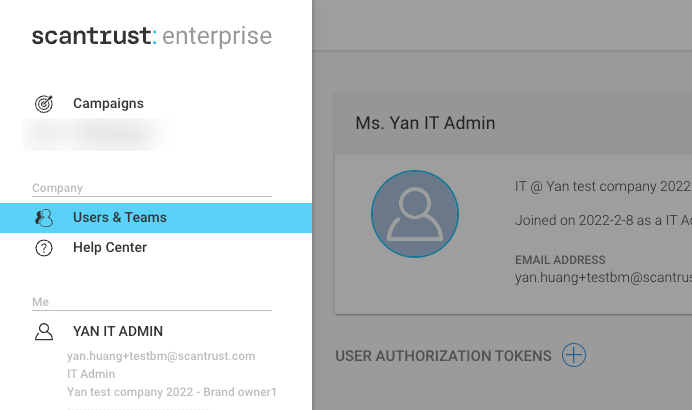
Task: Click the large profile avatar picture
Action: (x=415, y=213)
